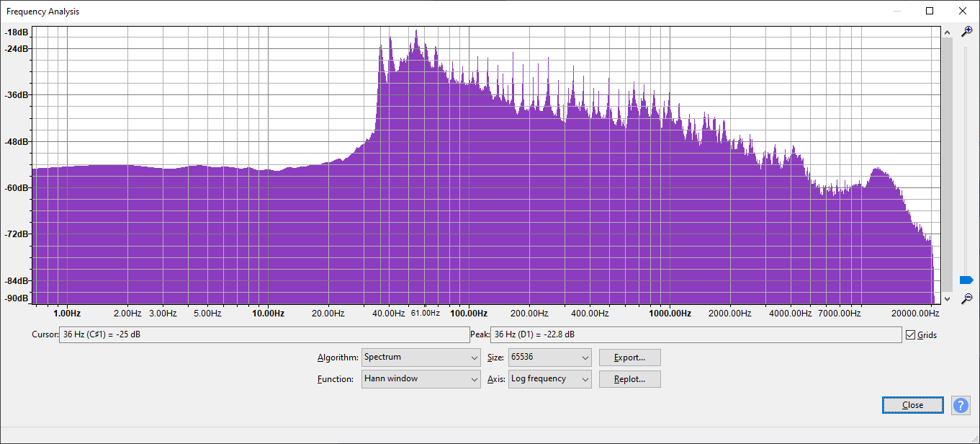Click the zoom out magnifier icon
The height and width of the screenshot is (444, 980).
point(967,298)
